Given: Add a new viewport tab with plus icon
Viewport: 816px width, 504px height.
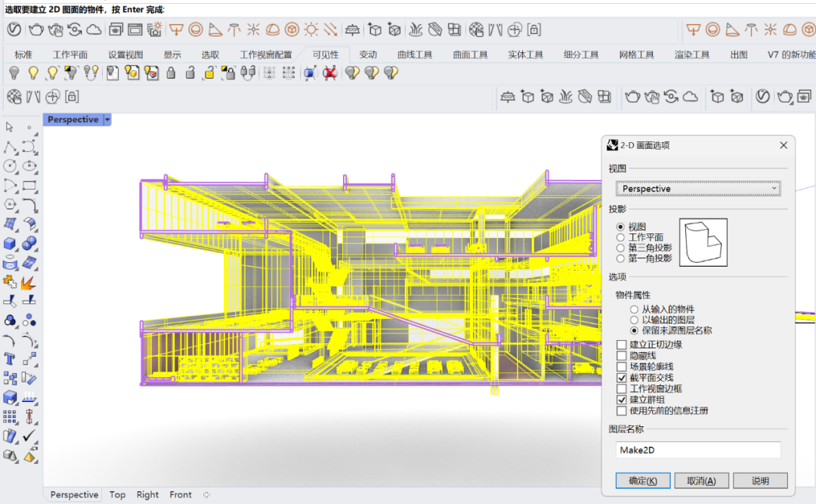Looking at the screenshot, I should click(x=206, y=495).
